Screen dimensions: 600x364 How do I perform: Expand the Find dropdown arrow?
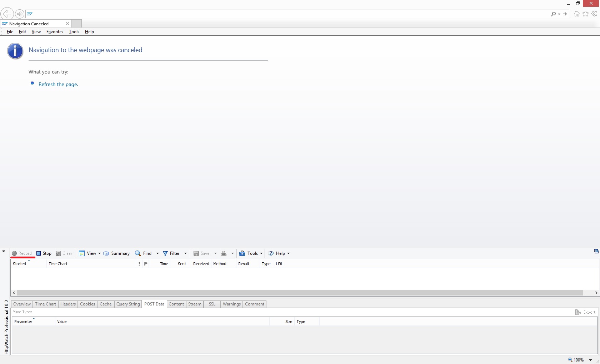[157, 253]
